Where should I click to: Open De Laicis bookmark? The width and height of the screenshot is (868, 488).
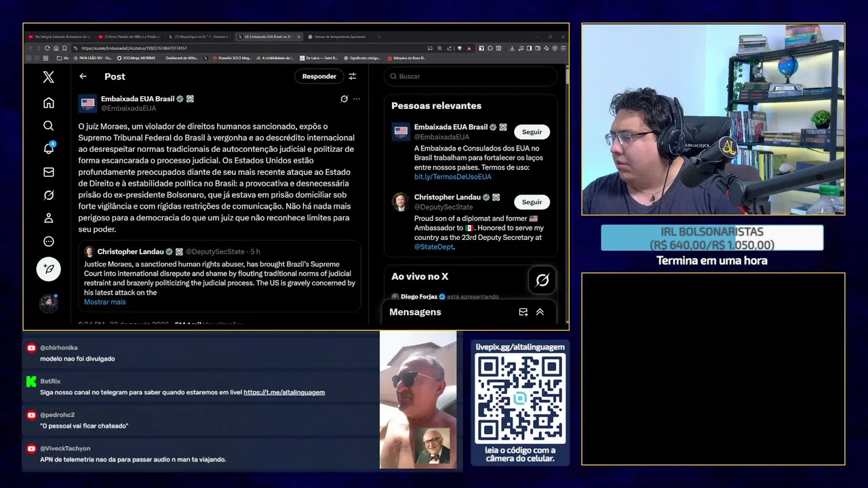319,58
